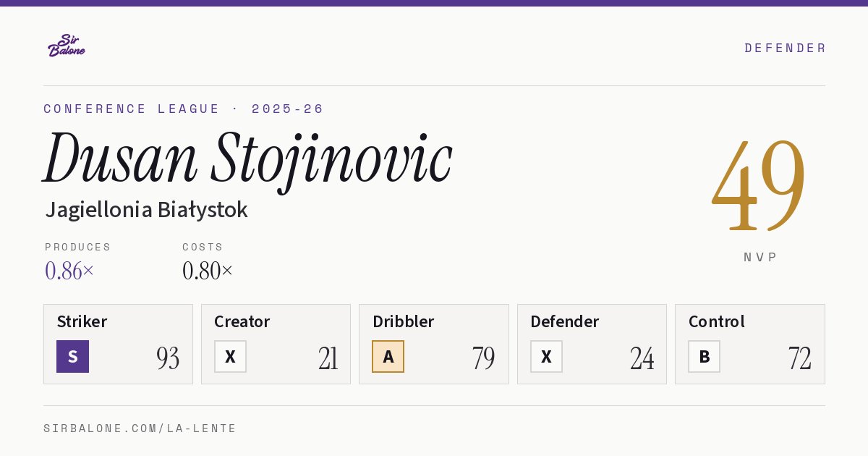Click the Striker score 93

(x=168, y=358)
